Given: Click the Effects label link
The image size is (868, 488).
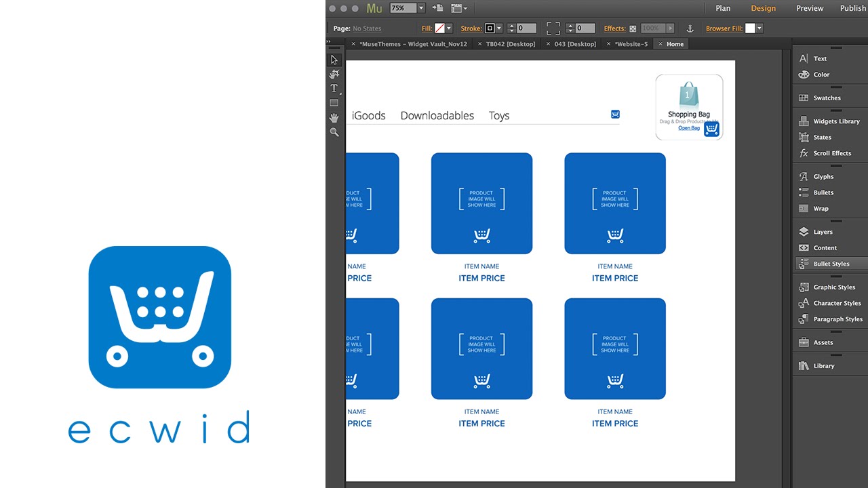Looking at the screenshot, I should tap(615, 28).
